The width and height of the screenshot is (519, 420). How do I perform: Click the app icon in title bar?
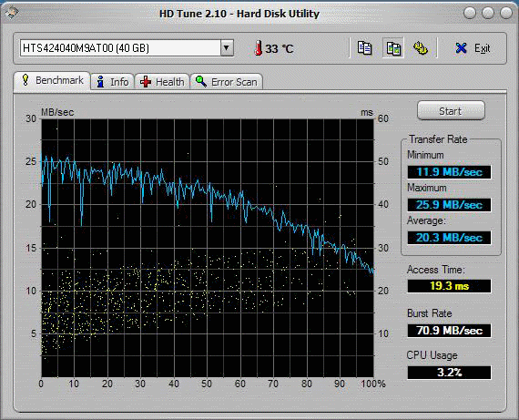(12, 14)
